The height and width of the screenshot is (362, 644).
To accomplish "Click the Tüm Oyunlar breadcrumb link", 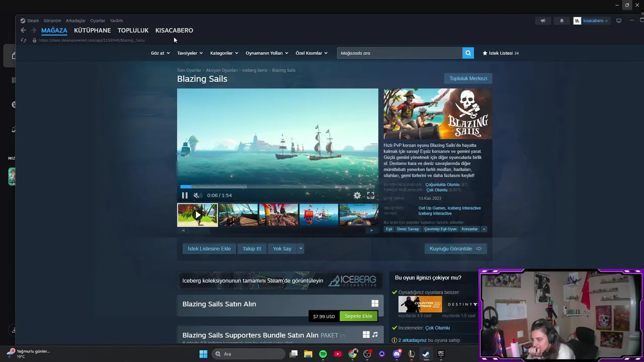I will coord(189,70).
